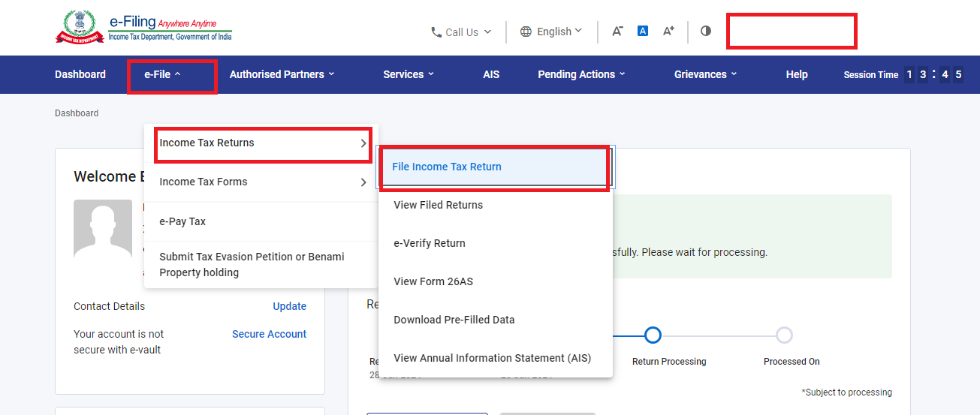Click the Update contact details link
The height and width of the screenshot is (415, 980).
(290, 306)
